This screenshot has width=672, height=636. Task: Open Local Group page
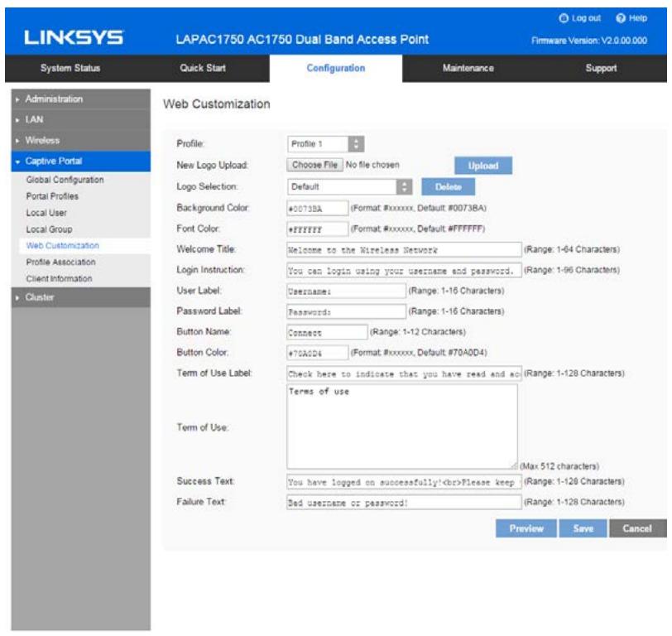[50, 229]
